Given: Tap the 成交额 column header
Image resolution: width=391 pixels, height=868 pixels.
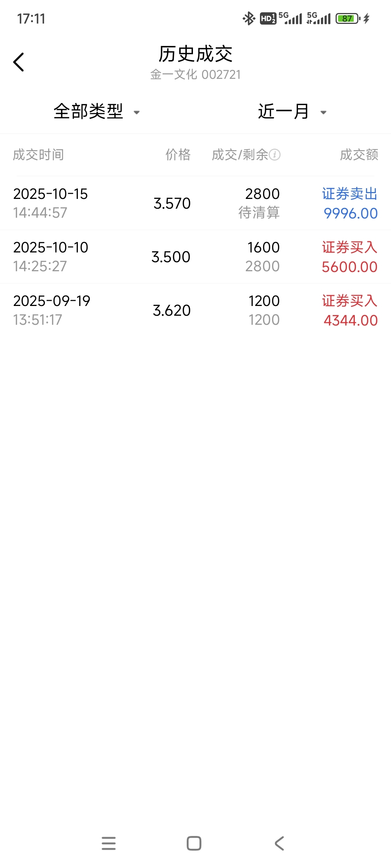Looking at the screenshot, I should (359, 155).
